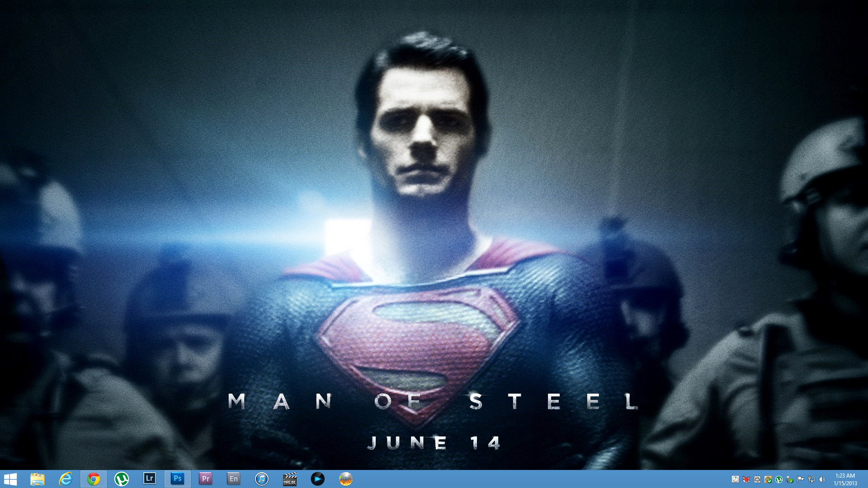Launch Adobe Premiere Pro from the taskbar

tap(206, 479)
